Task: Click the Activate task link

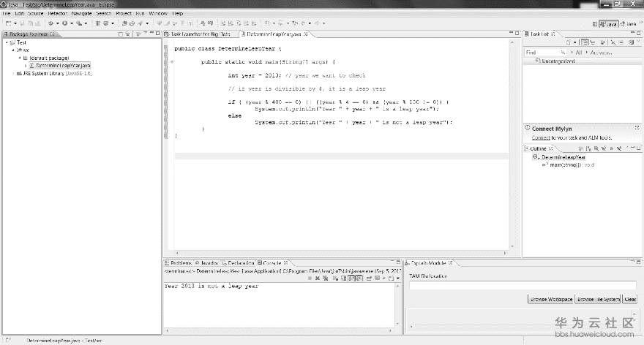Action: (x=602, y=53)
